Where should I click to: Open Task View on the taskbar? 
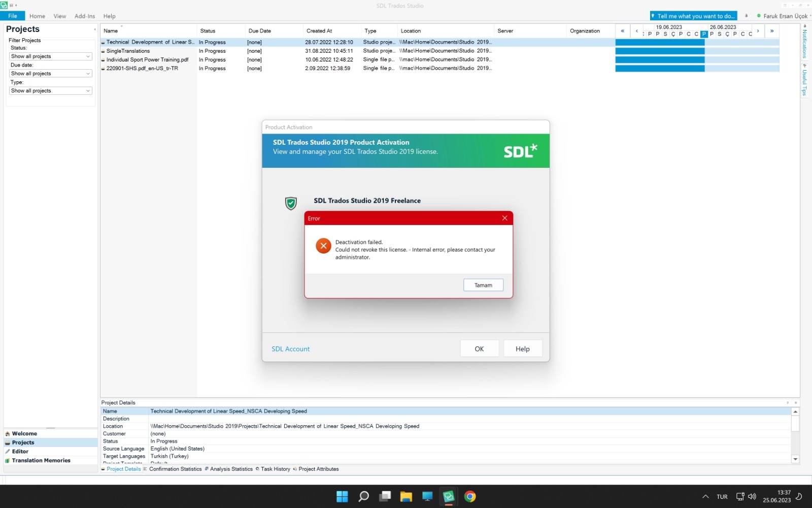(x=385, y=496)
